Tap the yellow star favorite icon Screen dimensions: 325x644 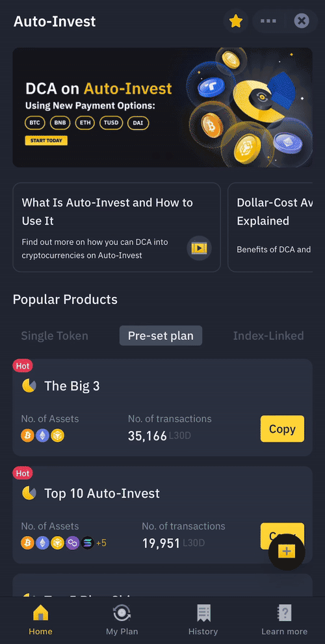coord(236,21)
